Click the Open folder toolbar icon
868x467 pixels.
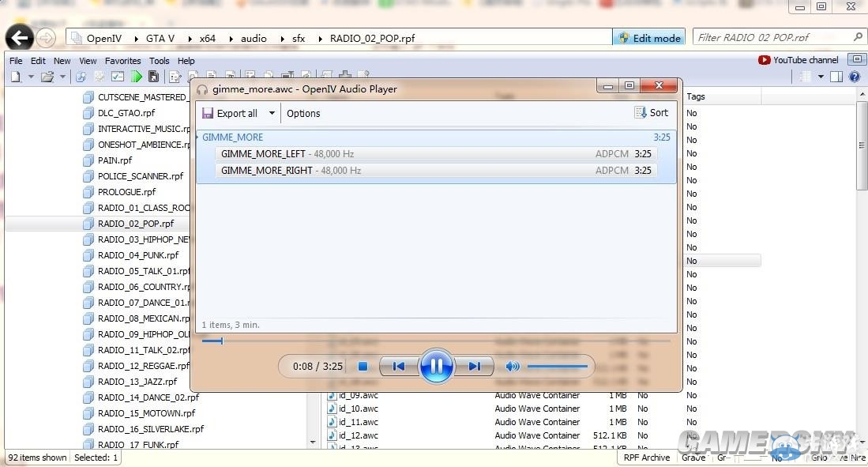(x=47, y=77)
